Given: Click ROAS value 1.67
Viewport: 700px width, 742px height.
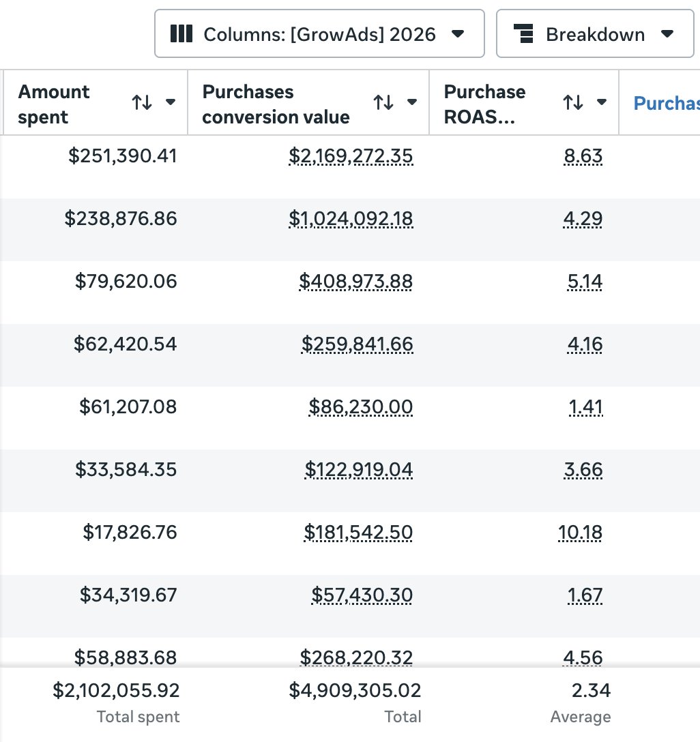Looking at the screenshot, I should tap(585, 595).
